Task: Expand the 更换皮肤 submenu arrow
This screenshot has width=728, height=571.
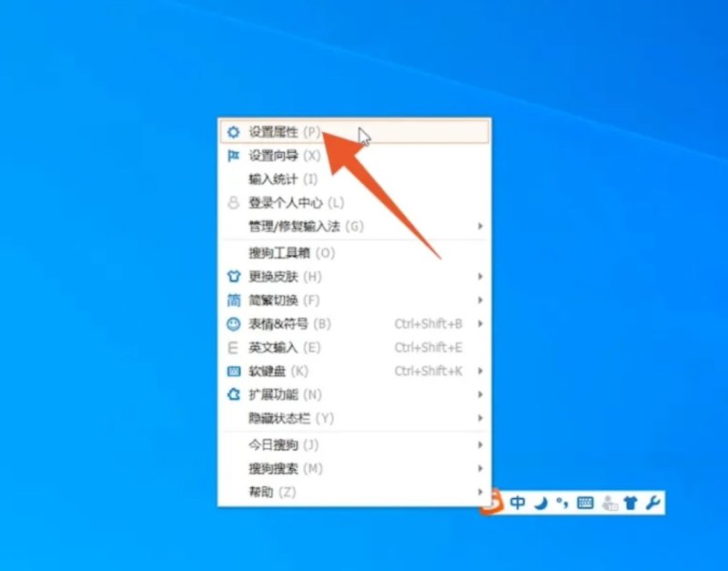Action: (x=480, y=277)
